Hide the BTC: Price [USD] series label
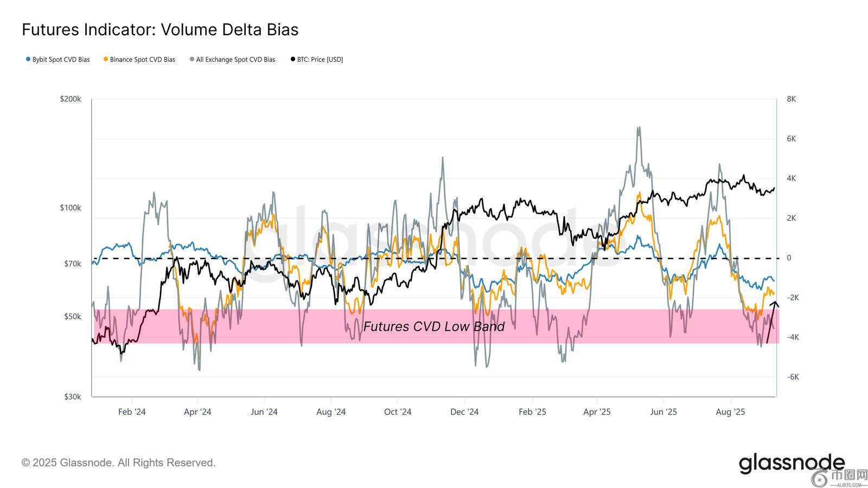 [x=320, y=60]
